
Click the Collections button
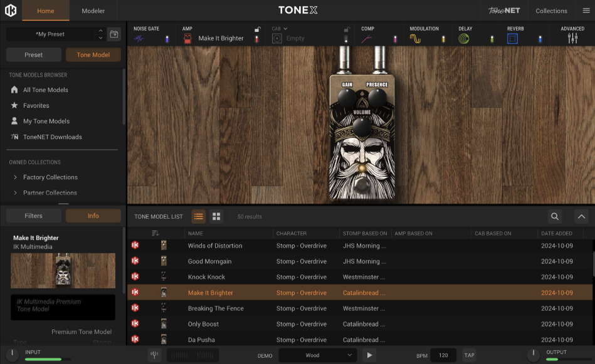click(x=551, y=11)
